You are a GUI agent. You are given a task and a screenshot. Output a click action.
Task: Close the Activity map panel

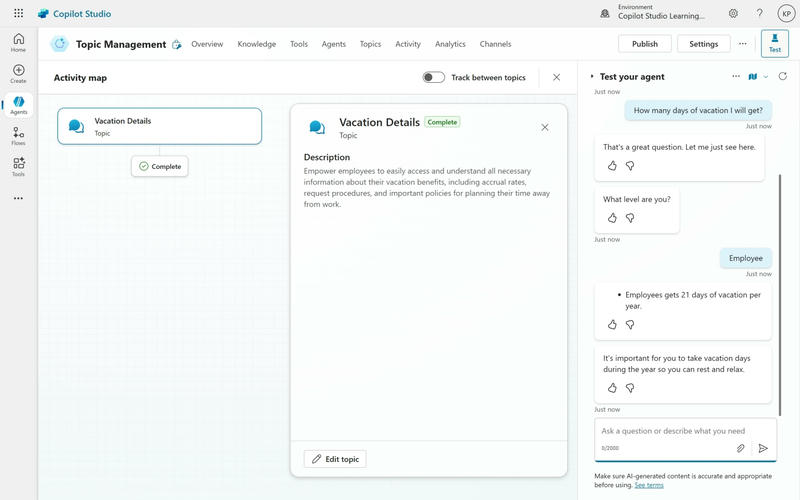pos(557,77)
